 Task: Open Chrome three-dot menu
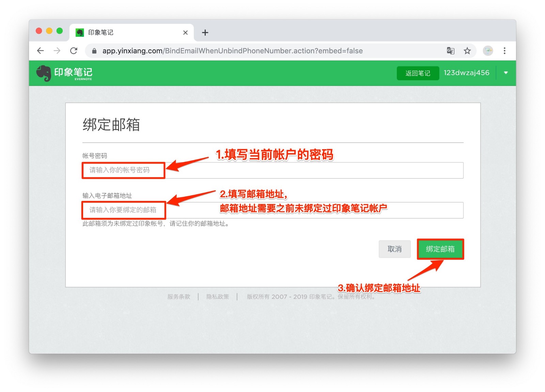coord(504,51)
